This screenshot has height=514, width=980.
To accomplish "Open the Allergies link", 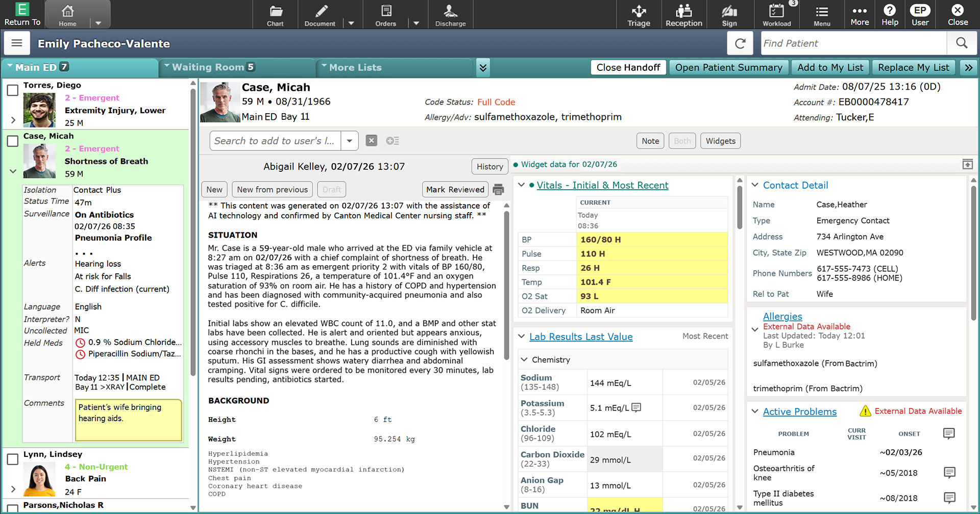I will click(x=782, y=316).
